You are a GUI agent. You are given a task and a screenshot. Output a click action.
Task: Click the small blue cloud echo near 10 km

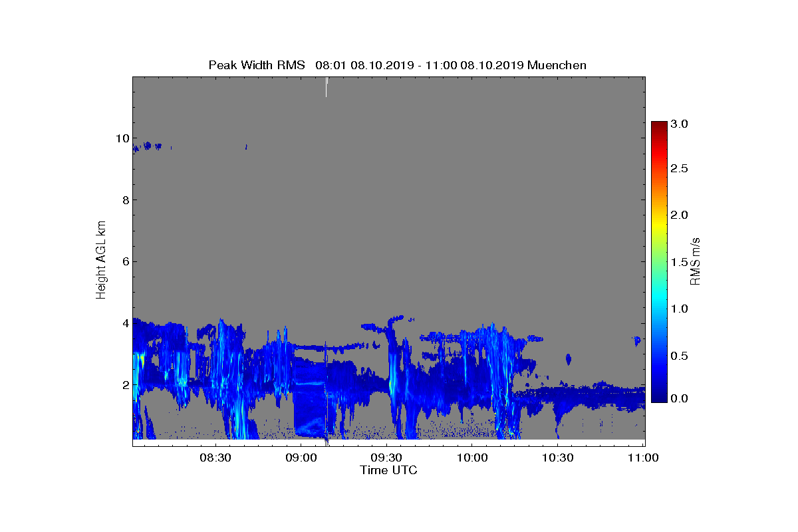click(147, 146)
